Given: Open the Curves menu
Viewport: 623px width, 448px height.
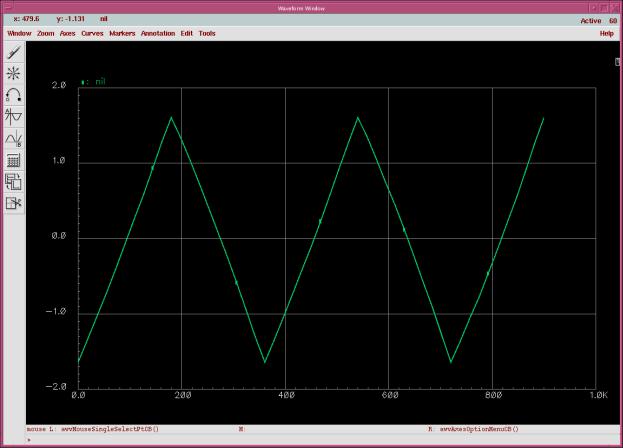Looking at the screenshot, I should point(92,33).
